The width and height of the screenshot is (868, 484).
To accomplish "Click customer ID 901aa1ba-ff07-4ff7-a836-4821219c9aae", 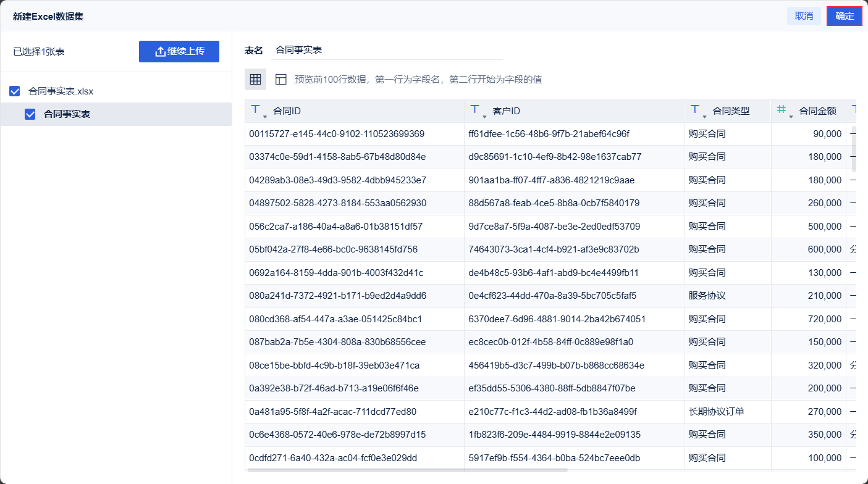I will click(x=552, y=180).
